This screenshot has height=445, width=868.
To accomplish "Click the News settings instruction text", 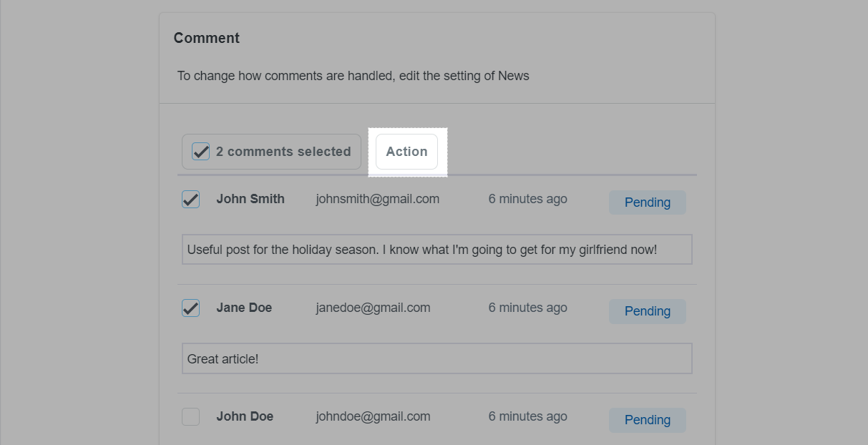I will pyautogui.click(x=353, y=76).
